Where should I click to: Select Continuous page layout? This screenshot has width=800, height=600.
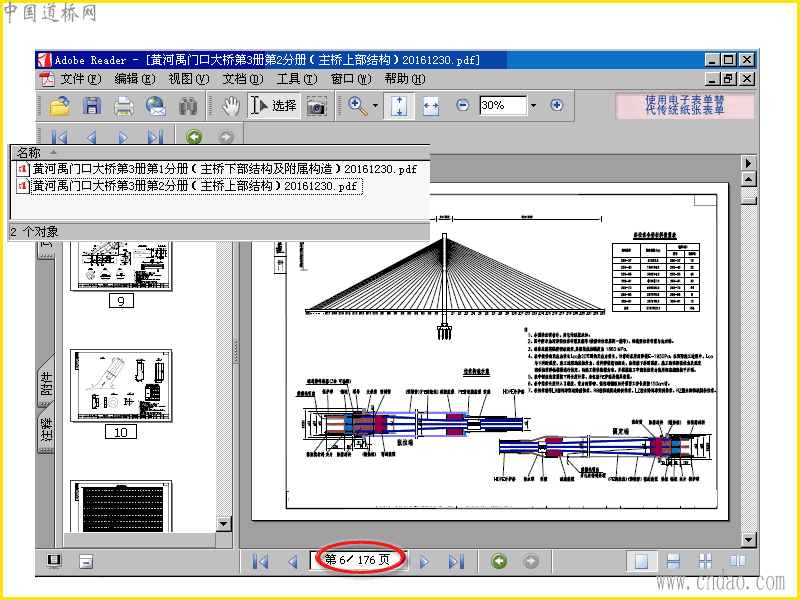(x=673, y=561)
